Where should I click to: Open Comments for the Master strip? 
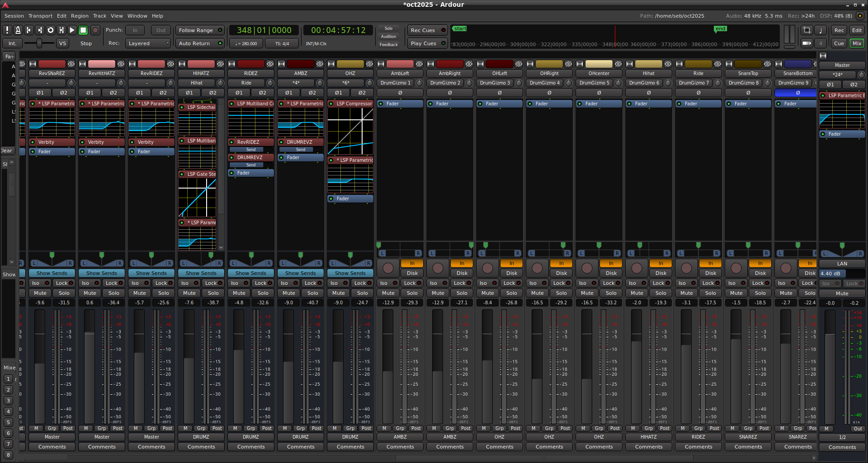[x=842, y=447]
